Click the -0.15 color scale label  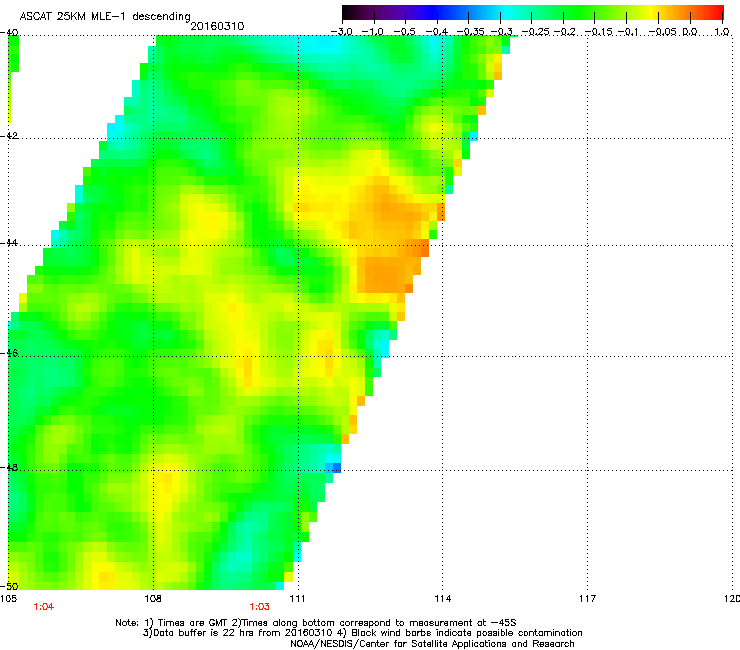pos(597,32)
